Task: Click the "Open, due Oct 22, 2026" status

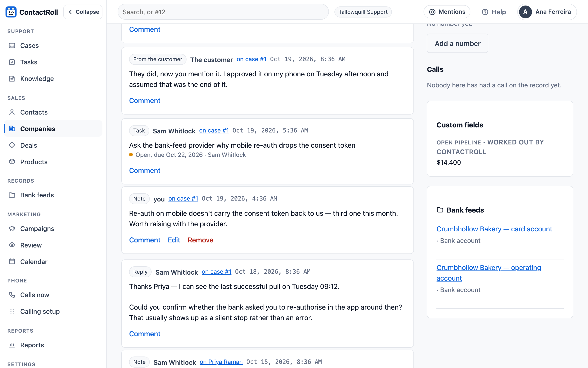Action: pyautogui.click(x=169, y=155)
